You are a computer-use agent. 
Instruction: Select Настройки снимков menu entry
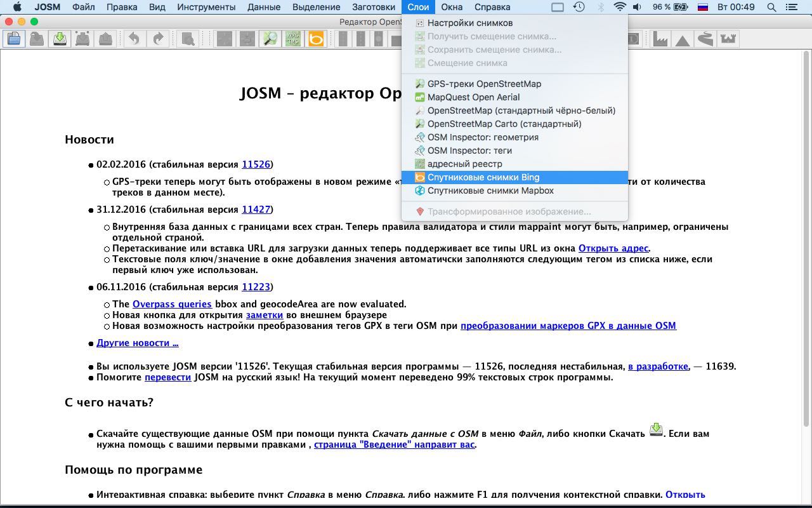[514, 23]
